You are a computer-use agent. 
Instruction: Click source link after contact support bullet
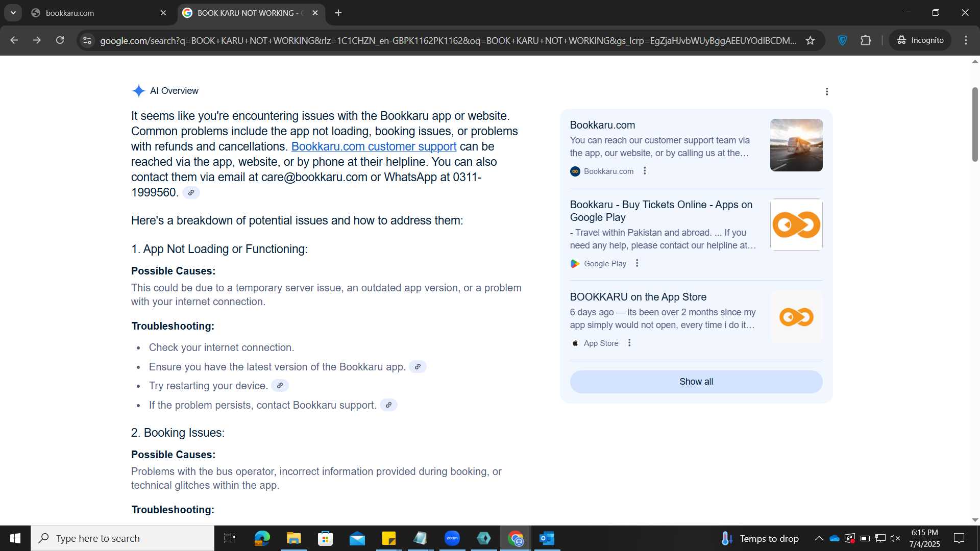click(388, 405)
